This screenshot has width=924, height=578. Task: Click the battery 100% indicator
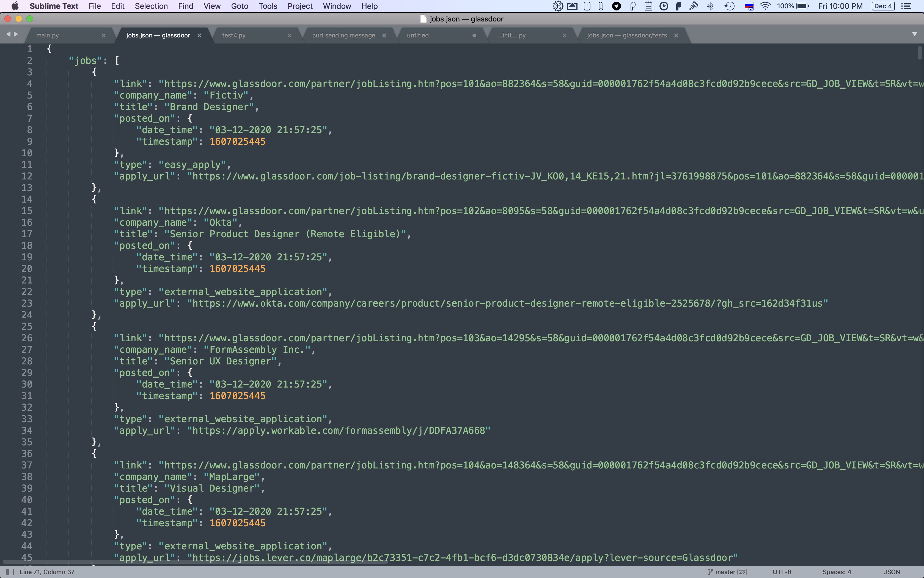click(x=793, y=6)
